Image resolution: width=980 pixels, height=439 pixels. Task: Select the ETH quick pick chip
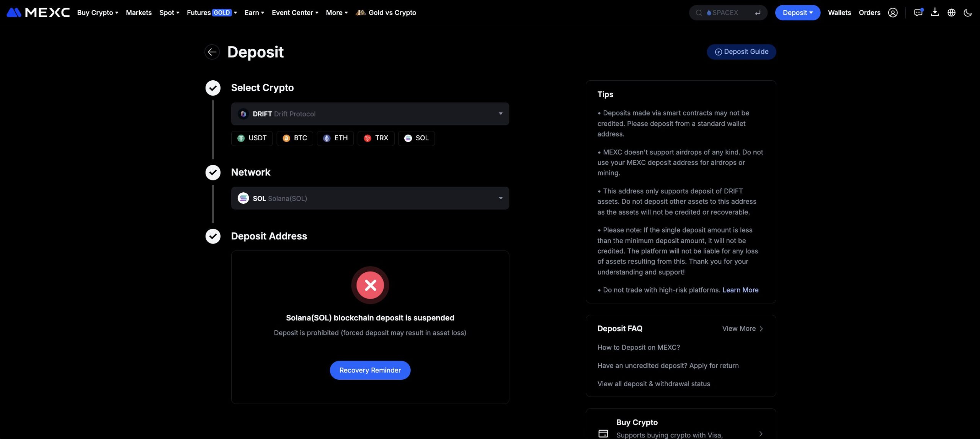(335, 138)
